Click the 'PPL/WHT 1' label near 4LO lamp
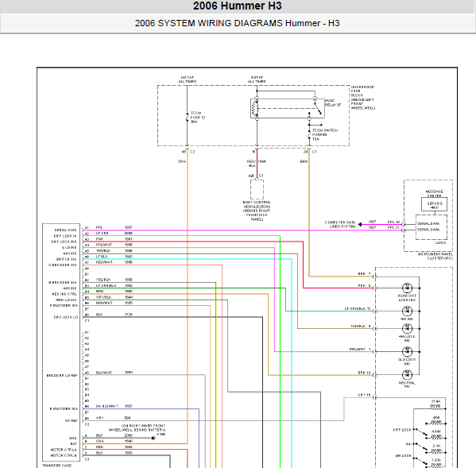 [360, 350]
